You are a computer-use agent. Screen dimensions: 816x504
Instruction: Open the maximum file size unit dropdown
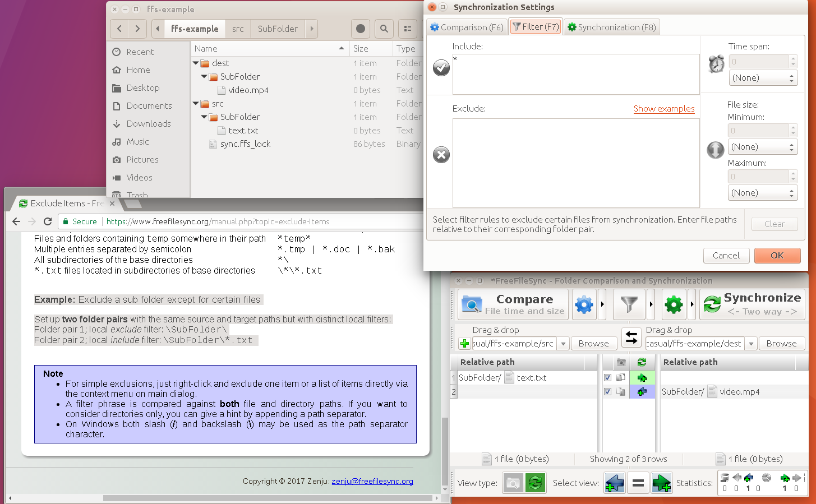click(x=762, y=193)
